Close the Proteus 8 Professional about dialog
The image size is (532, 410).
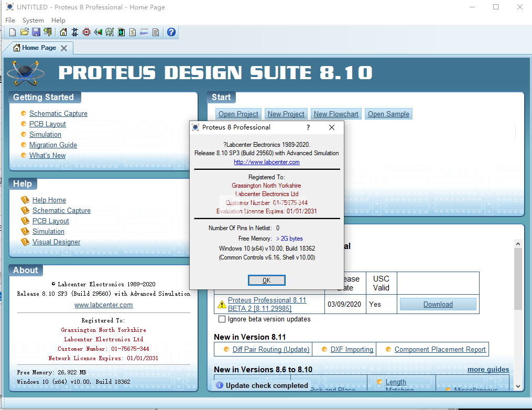pyautogui.click(x=332, y=127)
